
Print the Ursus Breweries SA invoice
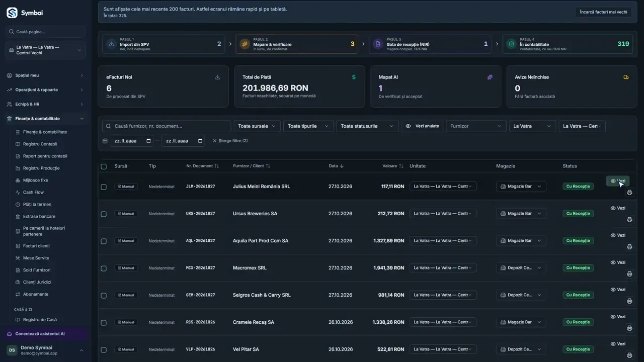(x=629, y=220)
